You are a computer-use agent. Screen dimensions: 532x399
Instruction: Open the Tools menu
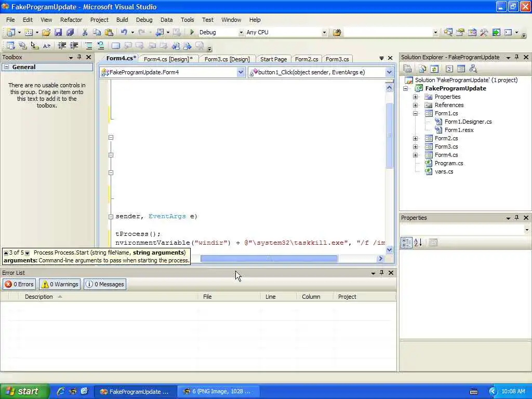coord(187,20)
